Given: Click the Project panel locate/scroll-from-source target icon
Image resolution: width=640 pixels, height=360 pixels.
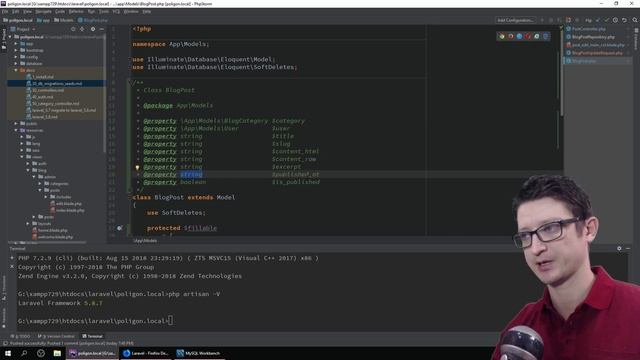Looking at the screenshot, I should point(73,29).
